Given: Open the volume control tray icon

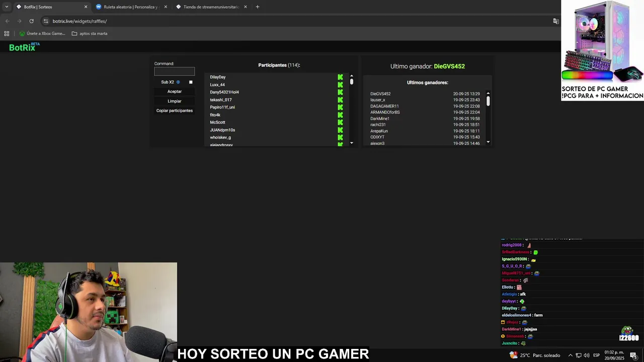Looking at the screenshot, I should pos(587,355).
